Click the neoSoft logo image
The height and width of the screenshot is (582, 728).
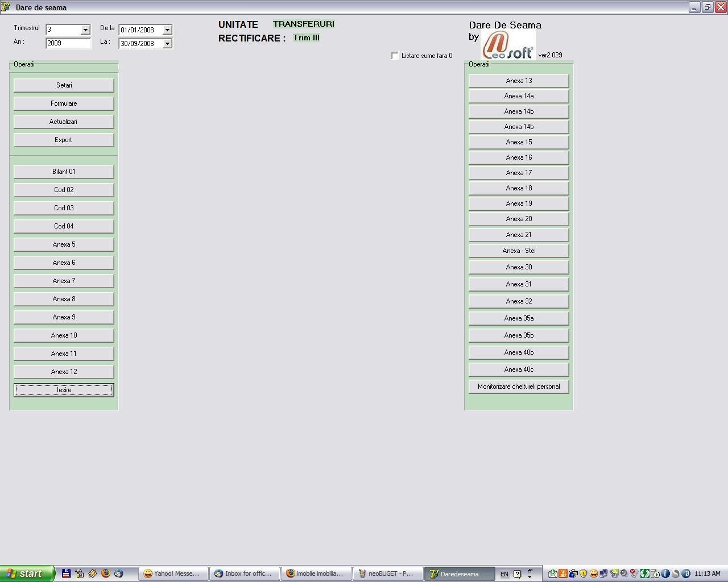tap(508, 45)
